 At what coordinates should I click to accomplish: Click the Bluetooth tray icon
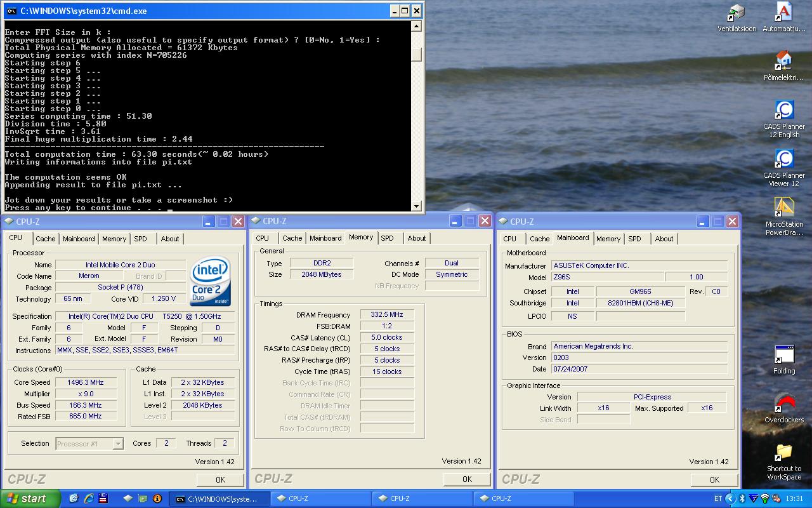742,498
